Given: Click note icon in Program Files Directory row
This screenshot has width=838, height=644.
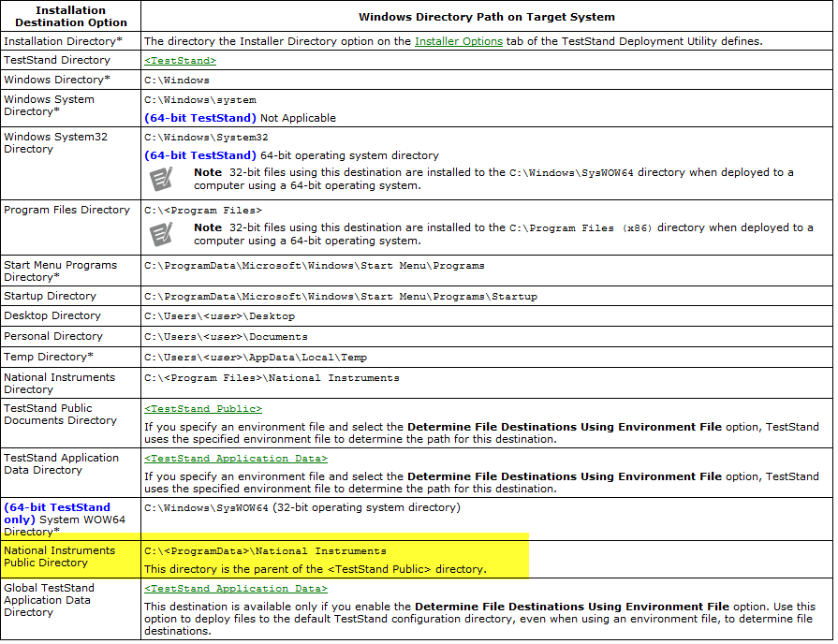Looking at the screenshot, I should [161, 234].
